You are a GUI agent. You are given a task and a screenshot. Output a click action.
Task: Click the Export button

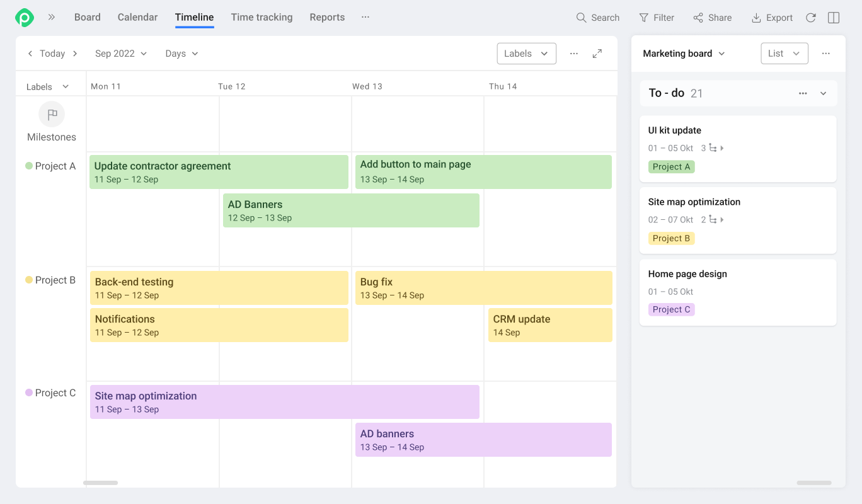point(772,18)
